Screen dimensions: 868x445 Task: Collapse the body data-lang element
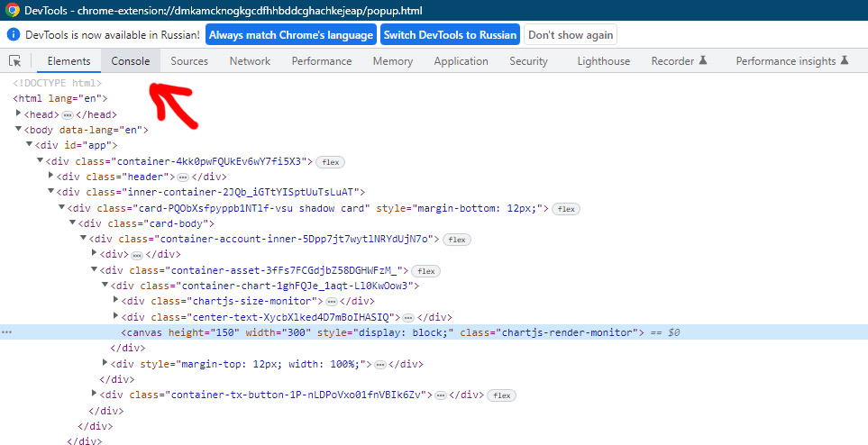click(18, 129)
